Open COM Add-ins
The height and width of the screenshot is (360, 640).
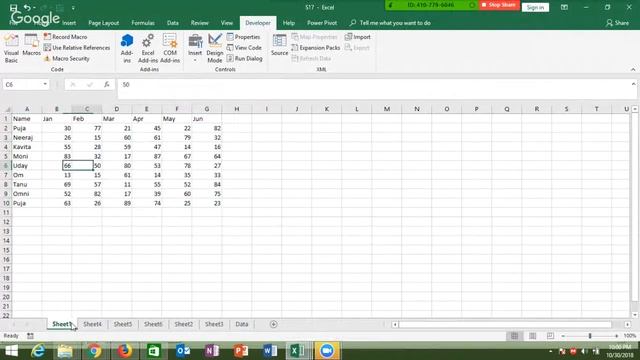(x=170, y=48)
